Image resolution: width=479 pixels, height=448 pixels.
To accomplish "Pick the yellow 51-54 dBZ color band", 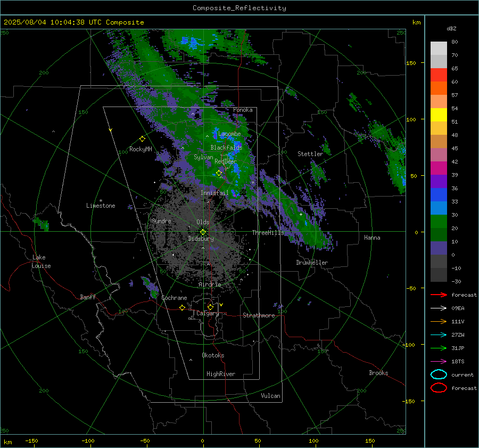I will [439, 115].
